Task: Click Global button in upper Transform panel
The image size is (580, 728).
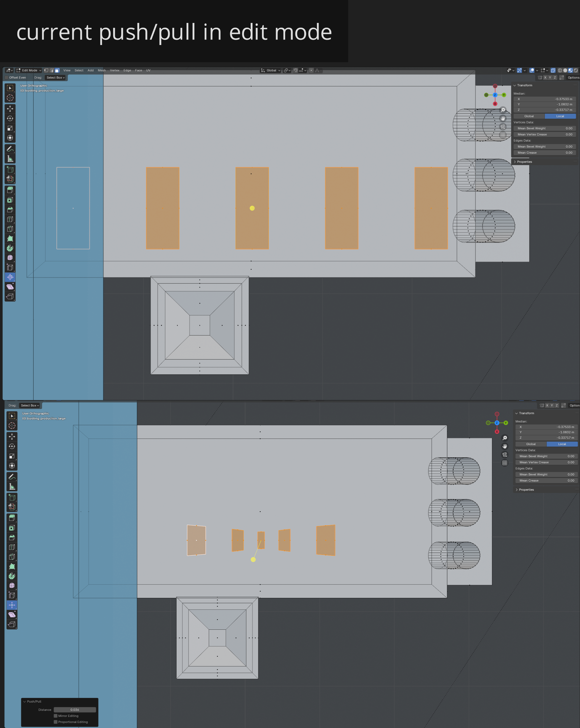Action: 529,116
